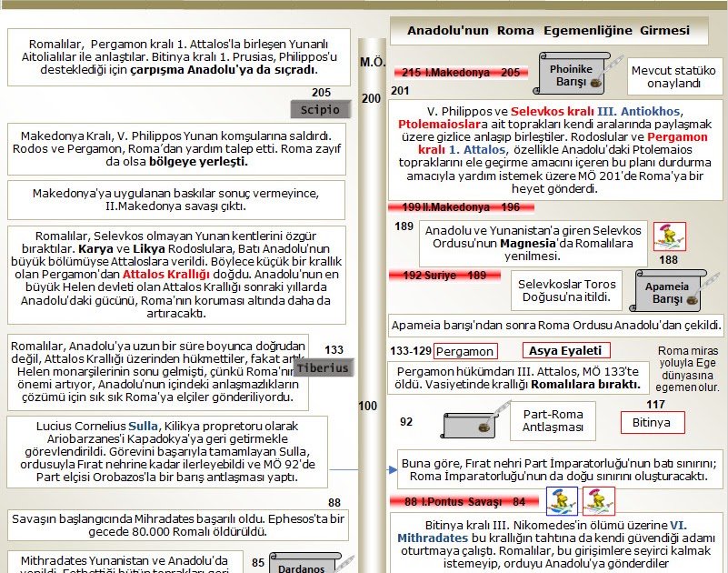Click the Roma miras yoluyla Ege text
The width and height of the screenshot is (728, 573).
[x=687, y=369]
